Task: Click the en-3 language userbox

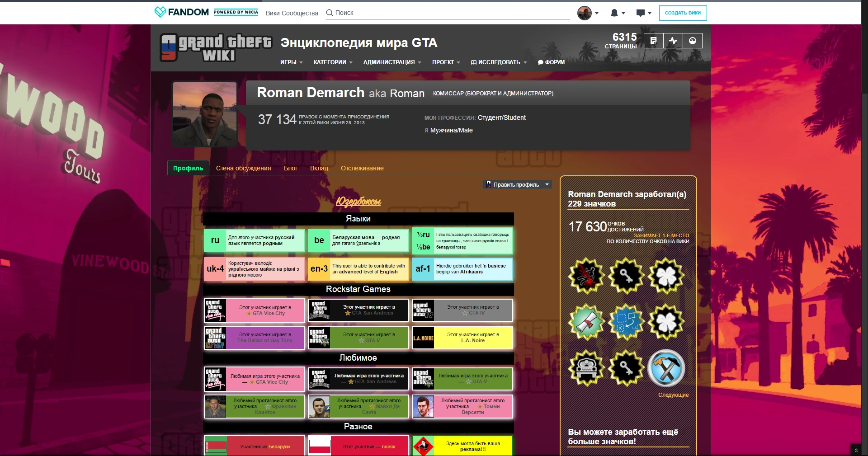Action: [359, 269]
